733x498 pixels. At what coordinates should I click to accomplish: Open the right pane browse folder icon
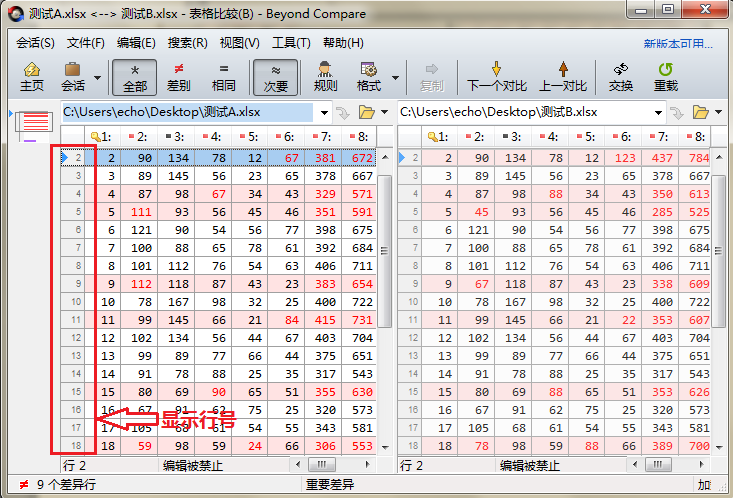701,112
